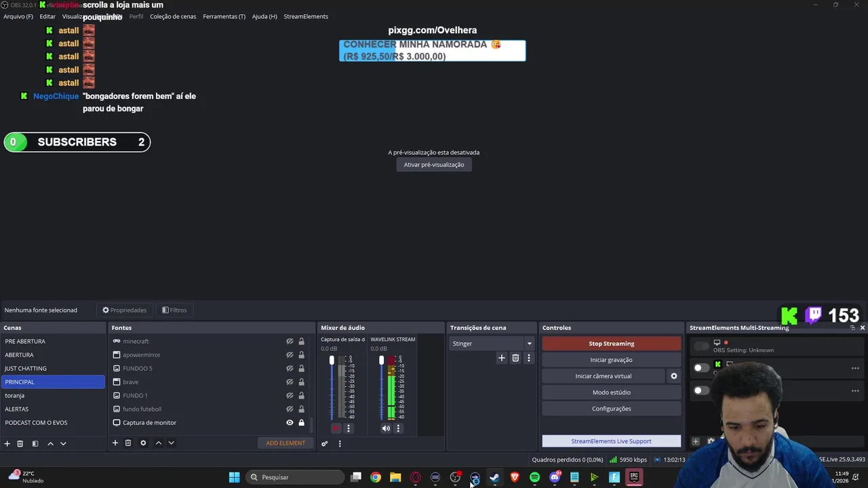Click StreamElements Live Support link
The height and width of the screenshot is (488, 868).
coord(612,441)
